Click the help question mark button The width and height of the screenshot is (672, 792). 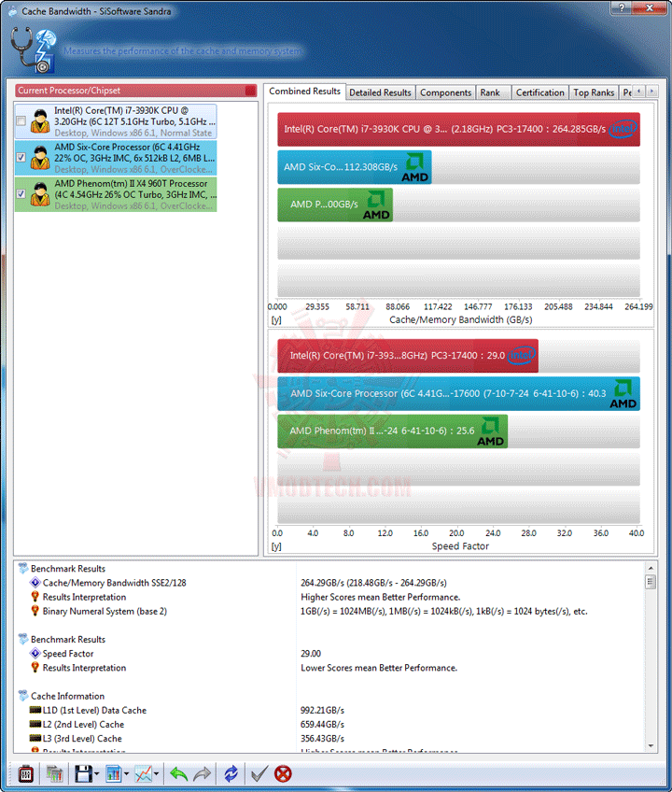(622, 7)
